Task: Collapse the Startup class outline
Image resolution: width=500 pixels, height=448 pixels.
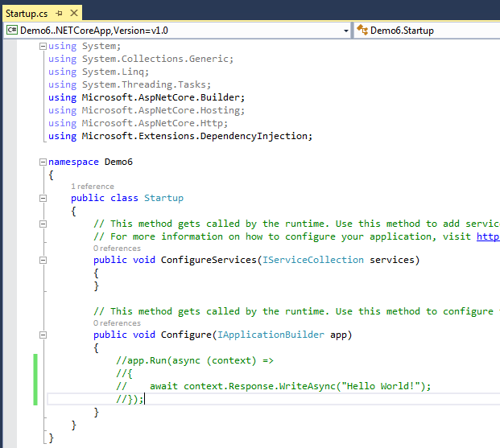Action: 42,198
